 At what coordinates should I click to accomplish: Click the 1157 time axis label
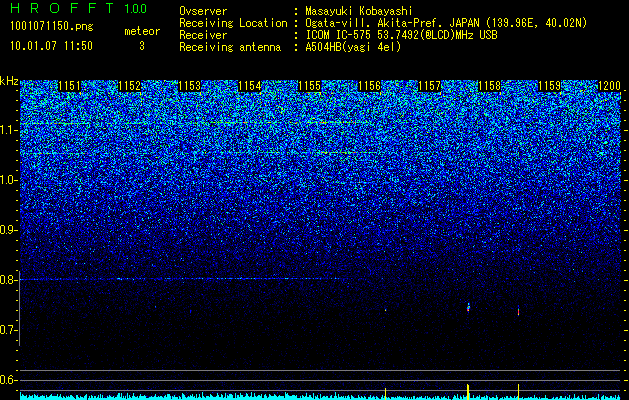429,86
